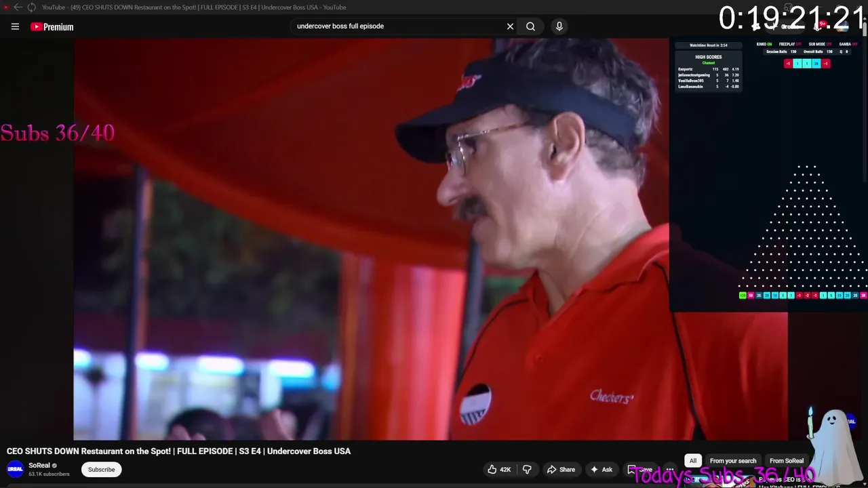Click the blue '20' result tile
Screen dimensions: 868x488
point(816,64)
